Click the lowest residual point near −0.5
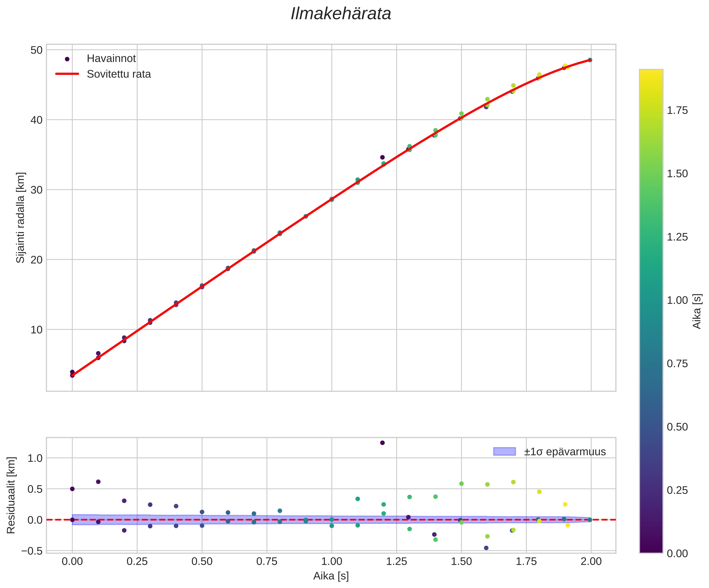 [486, 548]
